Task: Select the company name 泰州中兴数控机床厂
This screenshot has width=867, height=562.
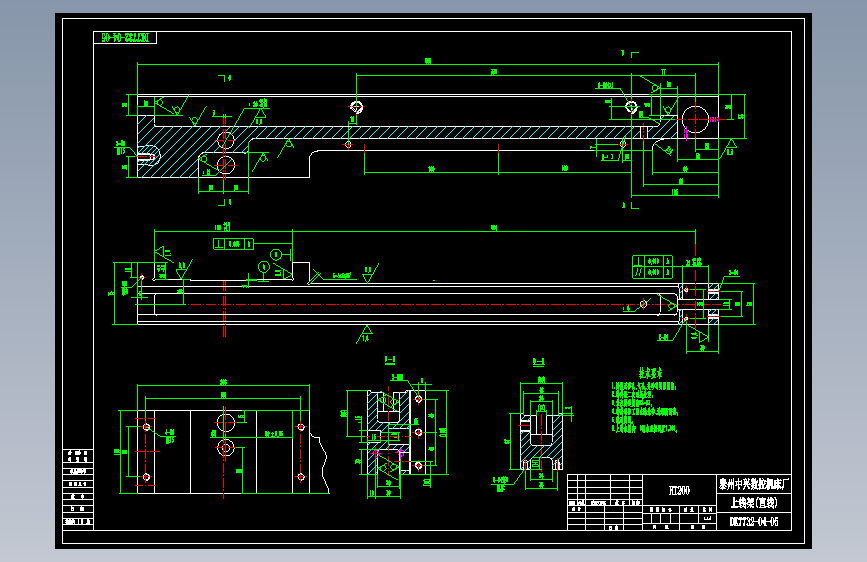Action: coord(754,485)
